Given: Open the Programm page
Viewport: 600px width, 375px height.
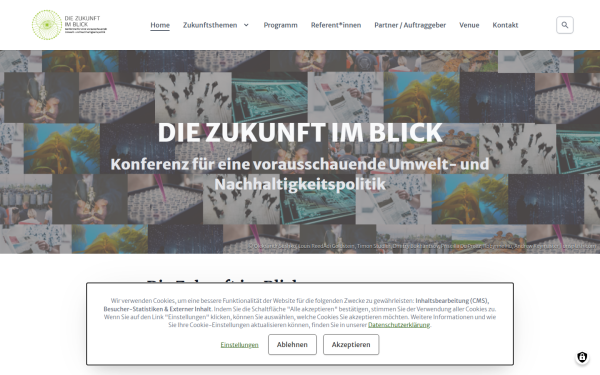Looking at the screenshot, I should click(x=280, y=25).
